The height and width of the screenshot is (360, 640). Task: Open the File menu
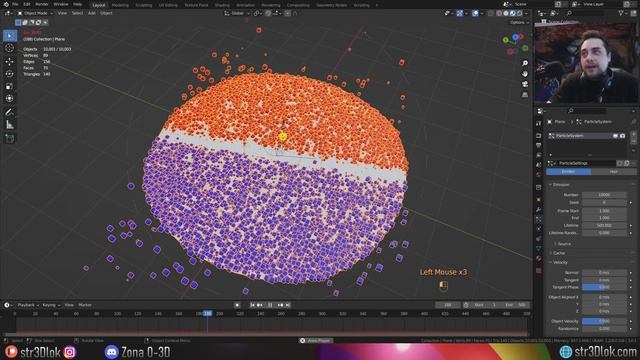click(x=15, y=4)
